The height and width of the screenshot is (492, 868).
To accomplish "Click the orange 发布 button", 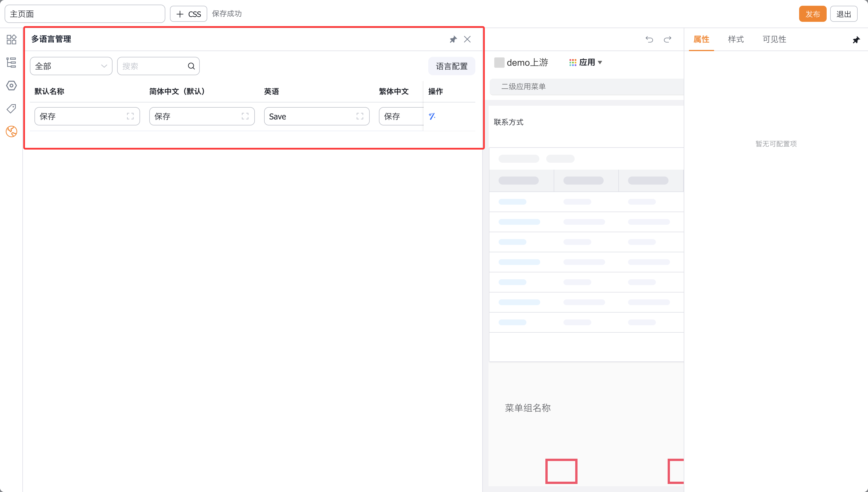I will pos(812,14).
